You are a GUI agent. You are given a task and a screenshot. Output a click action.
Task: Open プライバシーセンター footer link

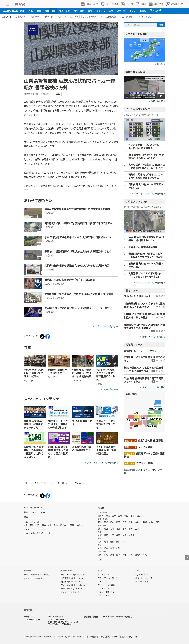(x=55, y=617)
